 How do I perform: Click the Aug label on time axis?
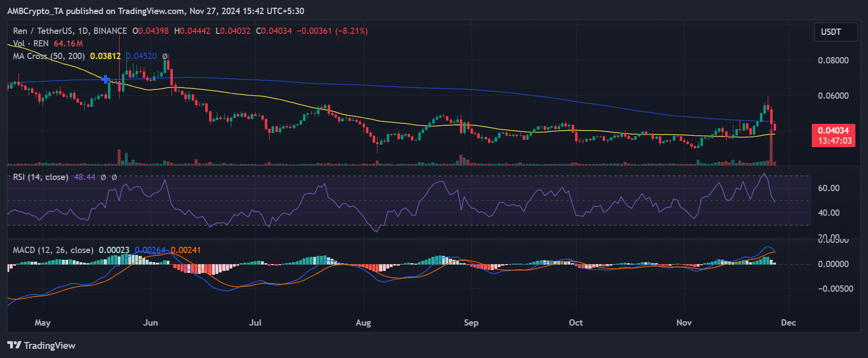click(364, 323)
